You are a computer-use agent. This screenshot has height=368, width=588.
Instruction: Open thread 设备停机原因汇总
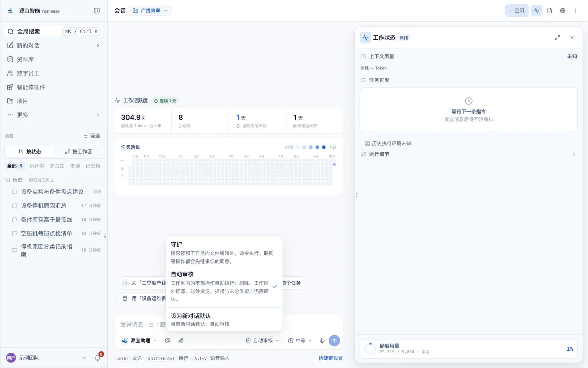point(56,205)
